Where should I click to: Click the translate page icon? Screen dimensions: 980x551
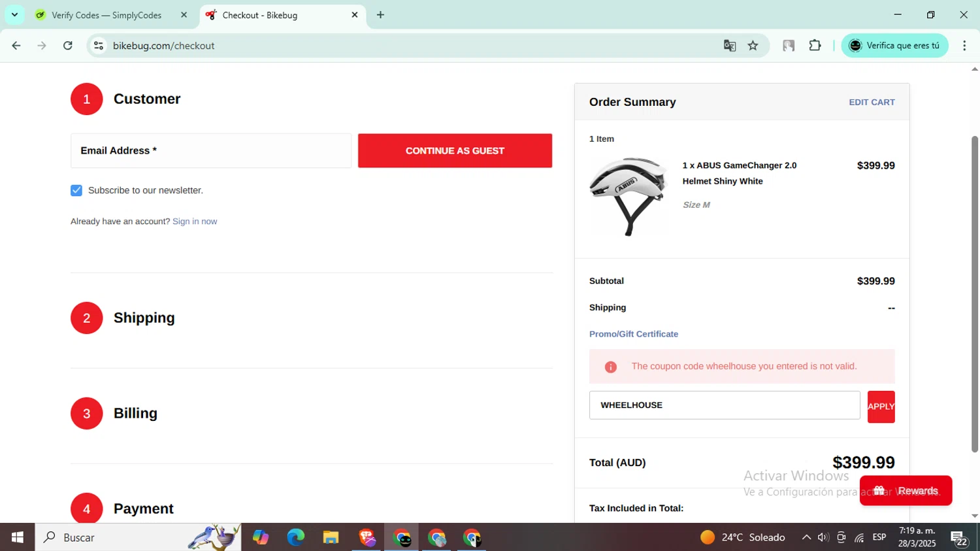coord(730,46)
